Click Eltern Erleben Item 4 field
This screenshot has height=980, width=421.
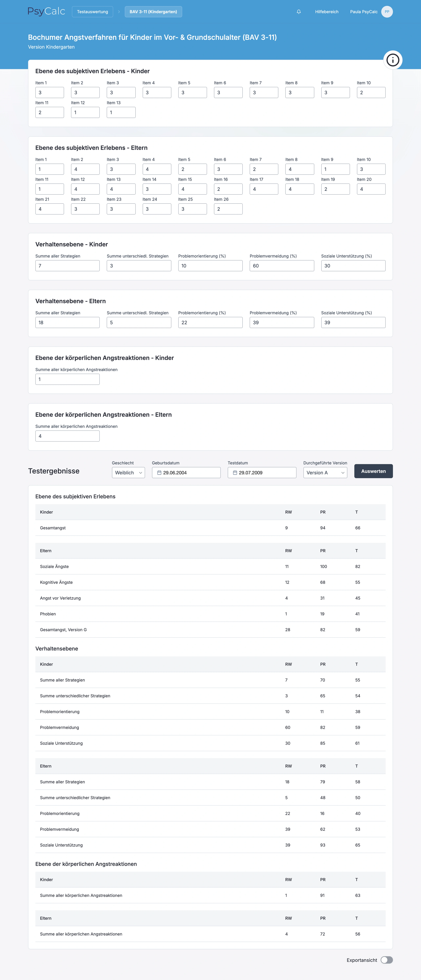pos(157,169)
